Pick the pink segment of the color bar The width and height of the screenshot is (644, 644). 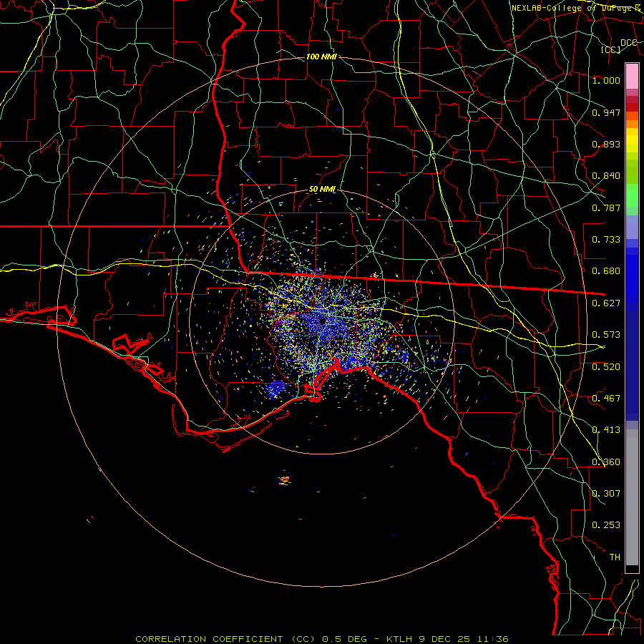pos(632,77)
